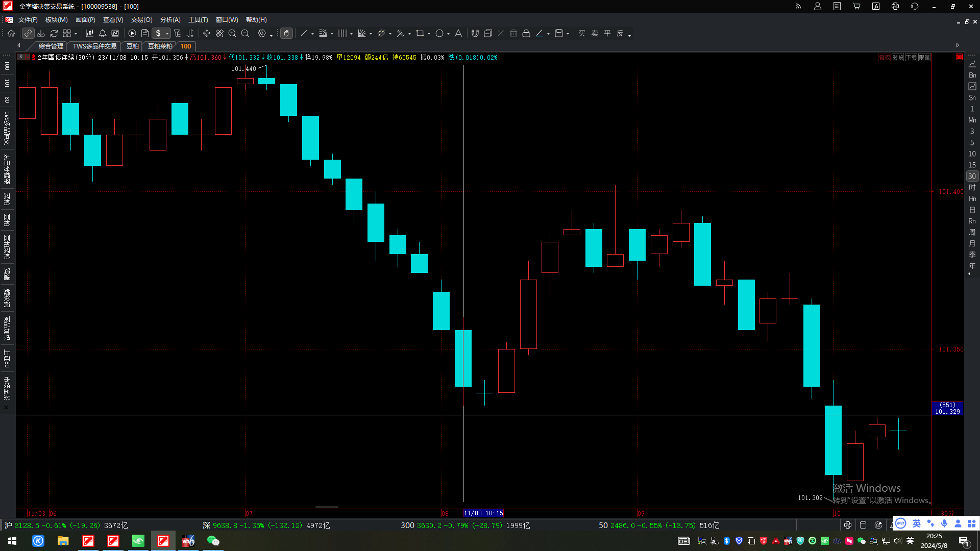Click the 下载 download button
980x551 pixels.
click(x=911, y=58)
